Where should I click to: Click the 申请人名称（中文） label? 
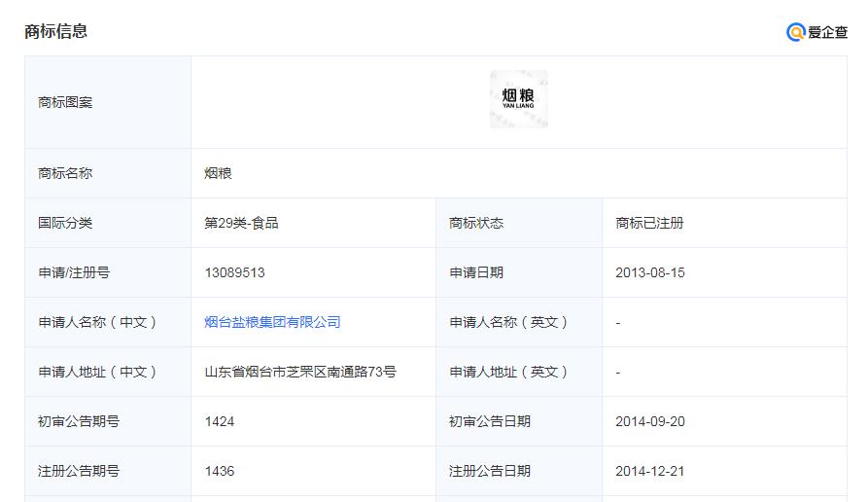[x=98, y=322]
